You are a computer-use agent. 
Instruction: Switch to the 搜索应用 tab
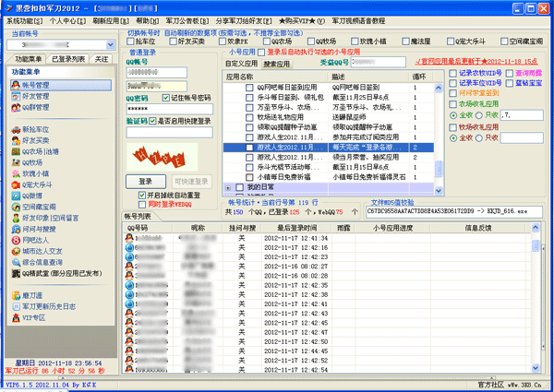pyautogui.click(x=277, y=64)
